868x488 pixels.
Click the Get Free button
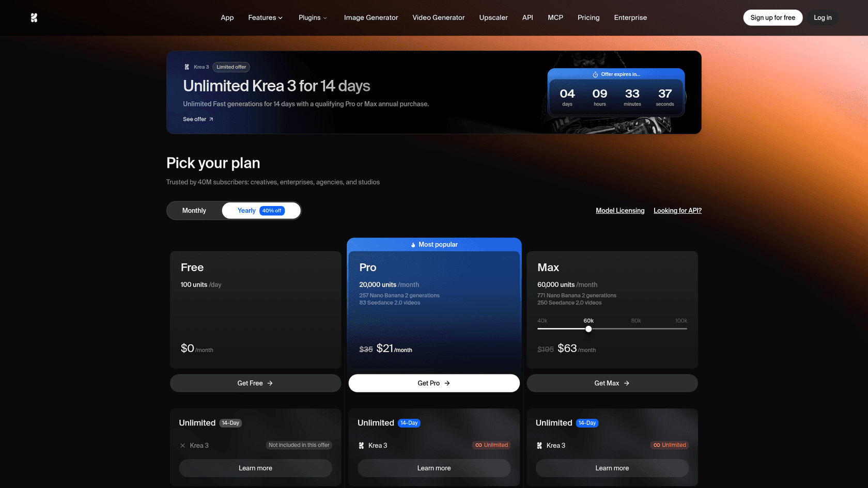(255, 383)
